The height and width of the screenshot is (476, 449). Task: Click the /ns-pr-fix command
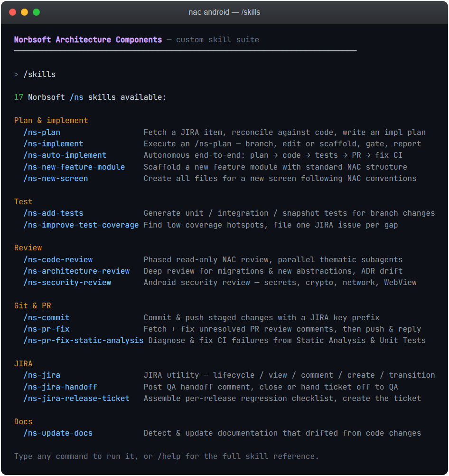click(47, 329)
